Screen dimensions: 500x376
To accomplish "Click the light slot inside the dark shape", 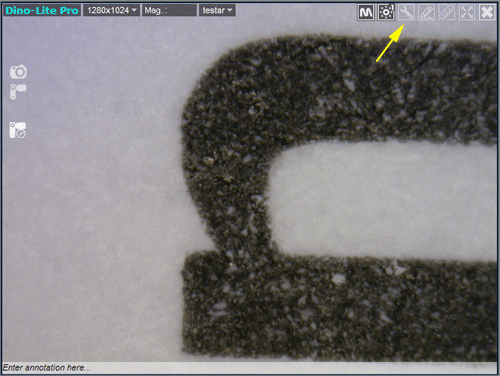I will (x=383, y=200).
